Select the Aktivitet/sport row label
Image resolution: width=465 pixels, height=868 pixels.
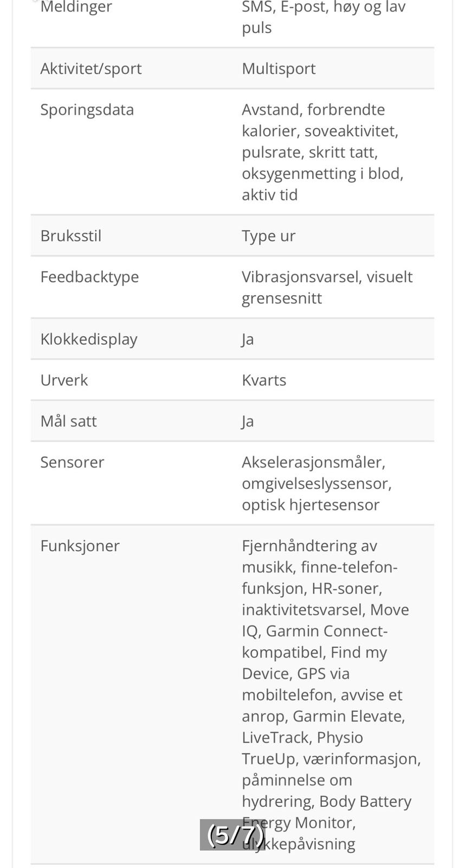tap(91, 69)
